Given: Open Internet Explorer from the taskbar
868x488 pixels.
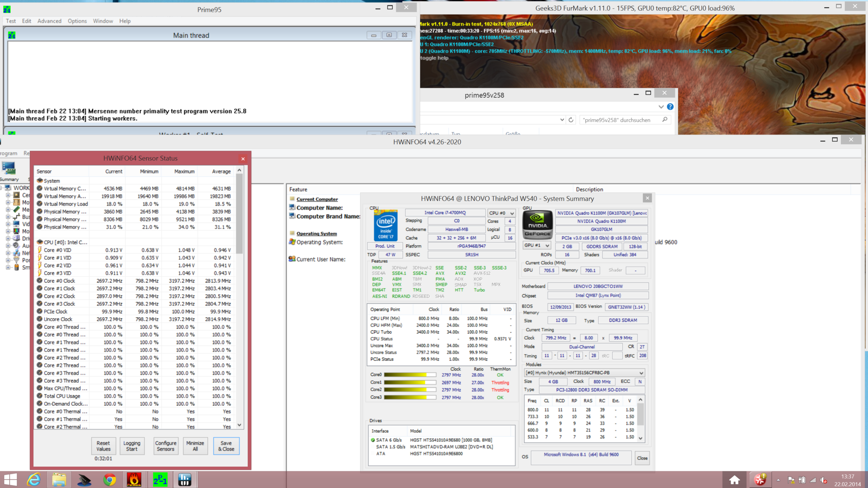Looking at the screenshot, I should 34,479.
